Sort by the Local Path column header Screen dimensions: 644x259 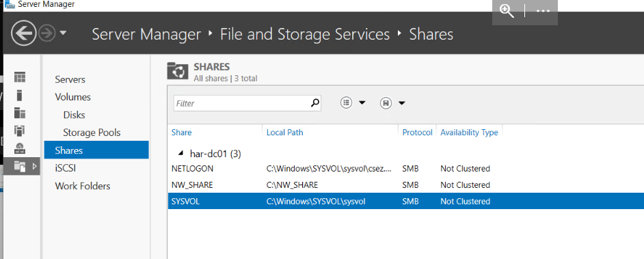[284, 132]
